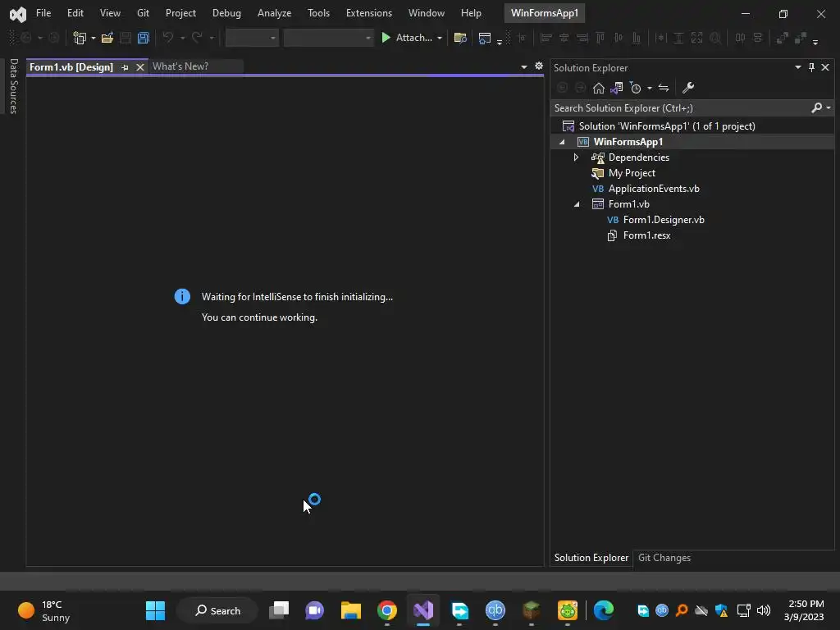This screenshot has width=840, height=630.
Task: Open the open-documents list dropdown arrow
Action: (524, 67)
